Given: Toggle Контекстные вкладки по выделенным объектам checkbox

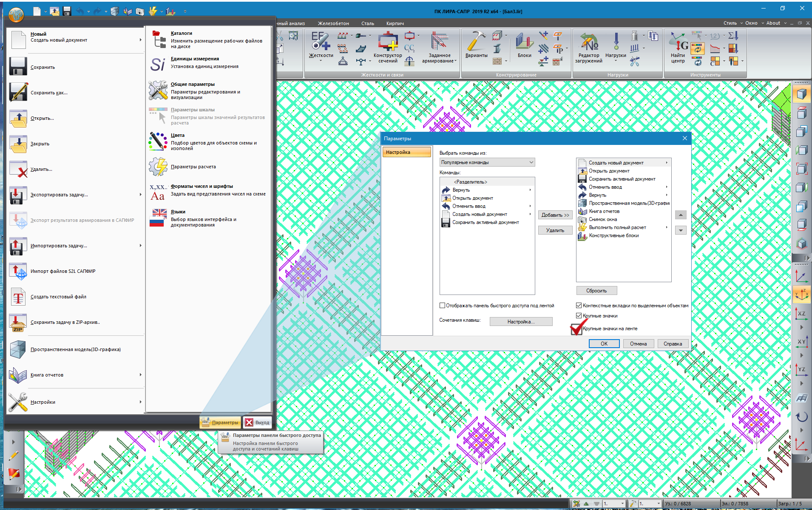Looking at the screenshot, I should pyautogui.click(x=579, y=306).
